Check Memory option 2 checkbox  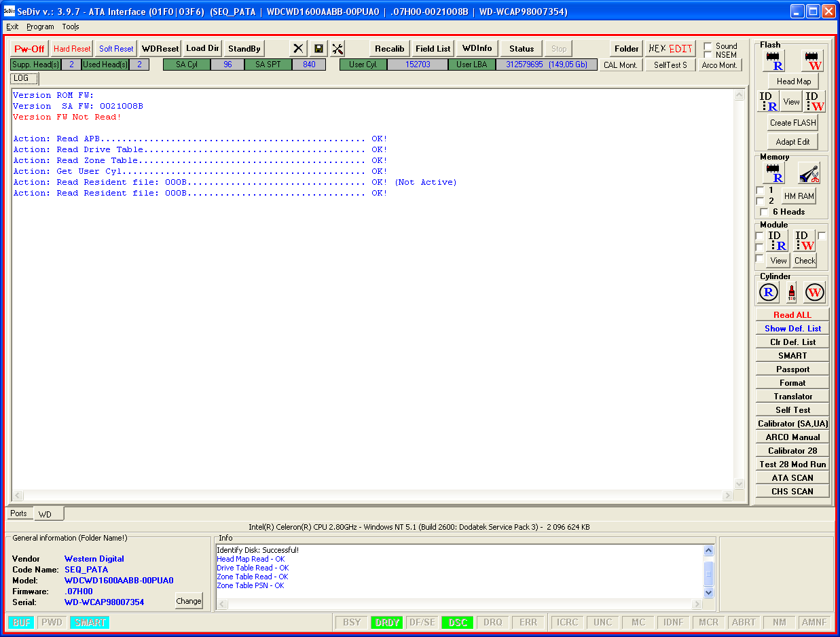click(760, 201)
